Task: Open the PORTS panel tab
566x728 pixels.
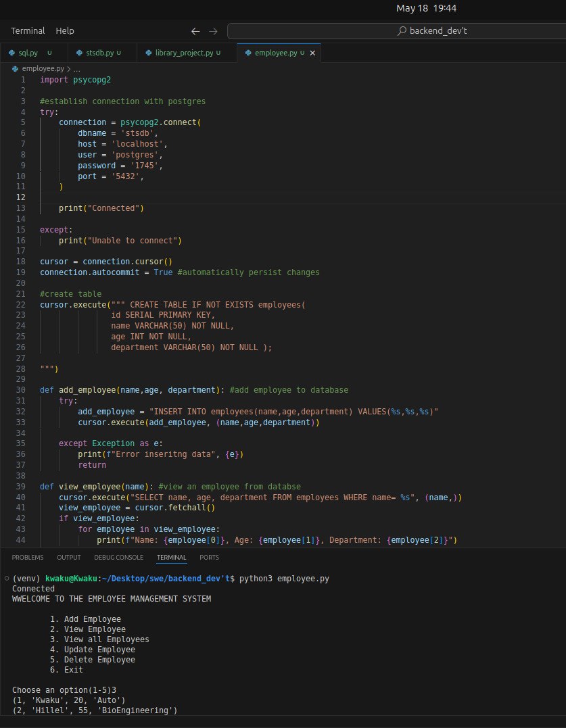Action: [209, 557]
